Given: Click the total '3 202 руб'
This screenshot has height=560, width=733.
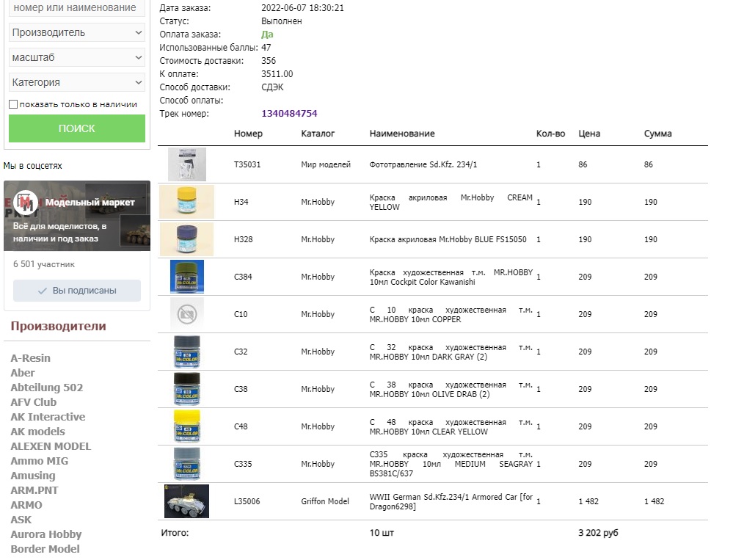Looking at the screenshot, I should pyautogui.click(x=598, y=533).
